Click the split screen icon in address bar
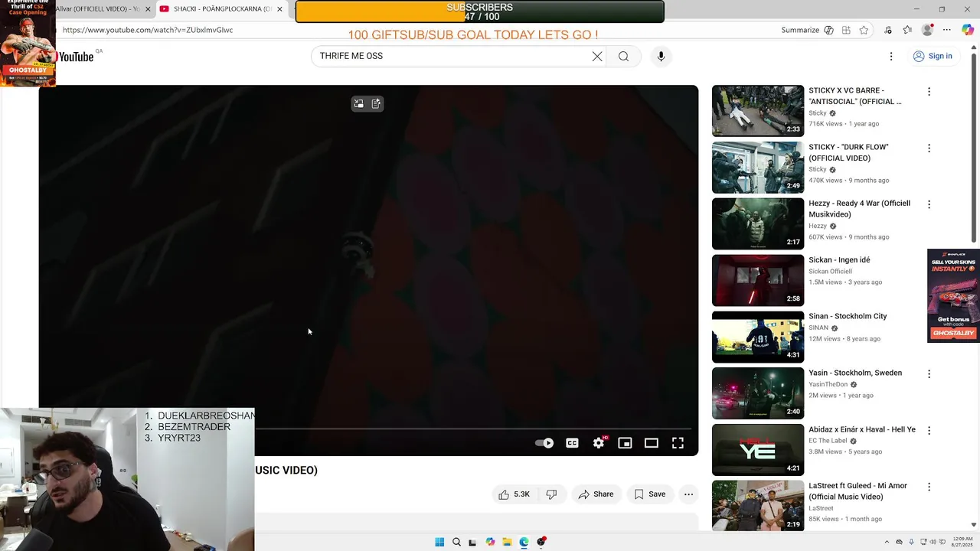Image resolution: width=980 pixels, height=551 pixels. pos(846,30)
